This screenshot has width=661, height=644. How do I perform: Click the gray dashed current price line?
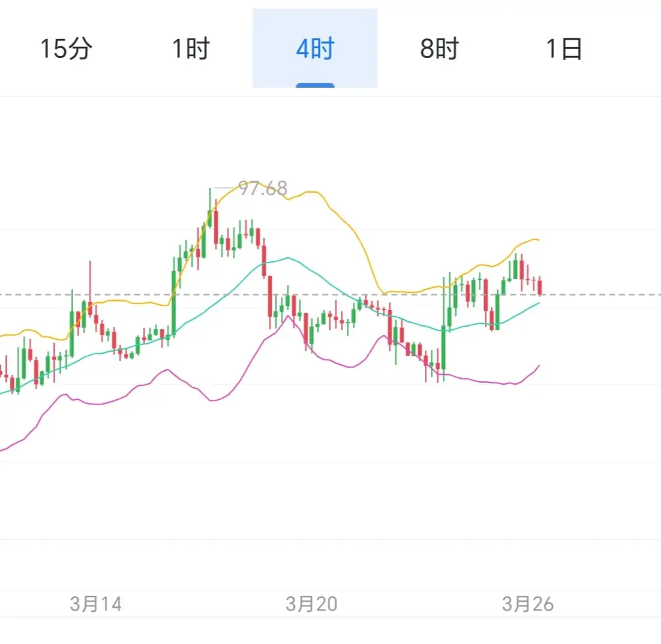coord(607,294)
